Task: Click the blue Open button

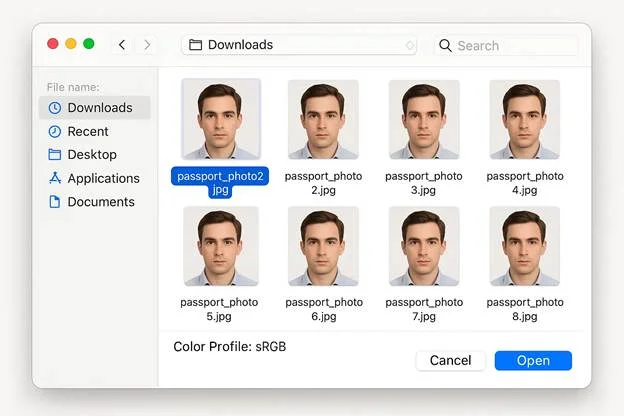Action: click(533, 360)
